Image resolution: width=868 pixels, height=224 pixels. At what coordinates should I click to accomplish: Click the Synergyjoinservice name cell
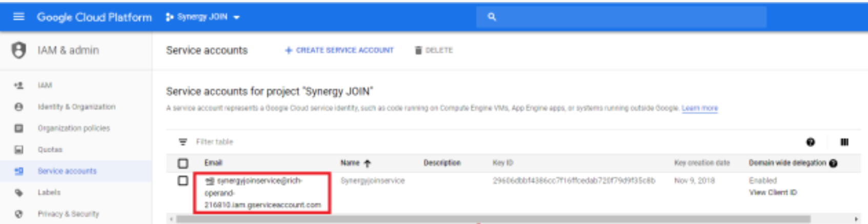[373, 181]
